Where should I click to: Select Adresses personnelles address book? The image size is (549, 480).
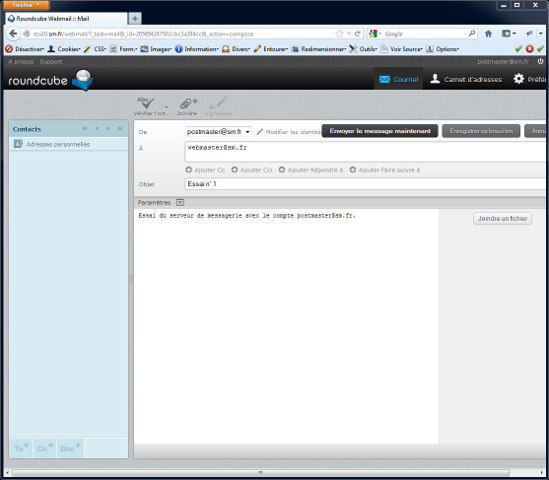click(69, 144)
